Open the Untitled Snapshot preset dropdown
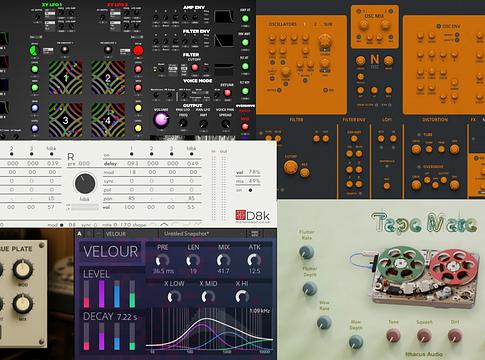The image size is (485, 360). point(202,234)
